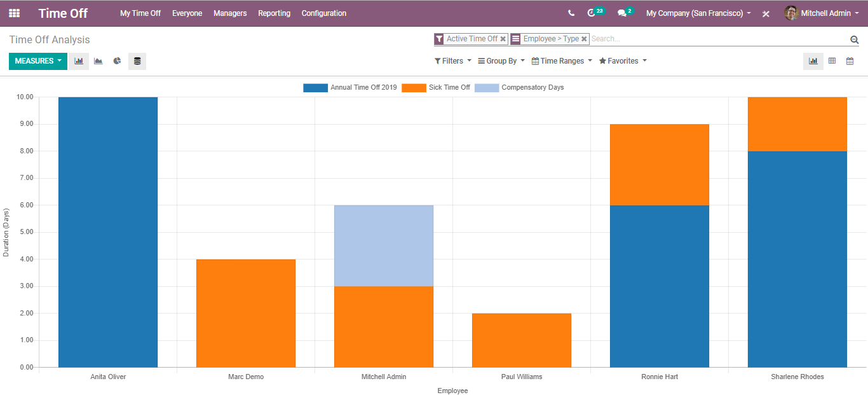The image size is (868, 395).
Task: Expand the Group By dropdown
Action: pyautogui.click(x=501, y=61)
